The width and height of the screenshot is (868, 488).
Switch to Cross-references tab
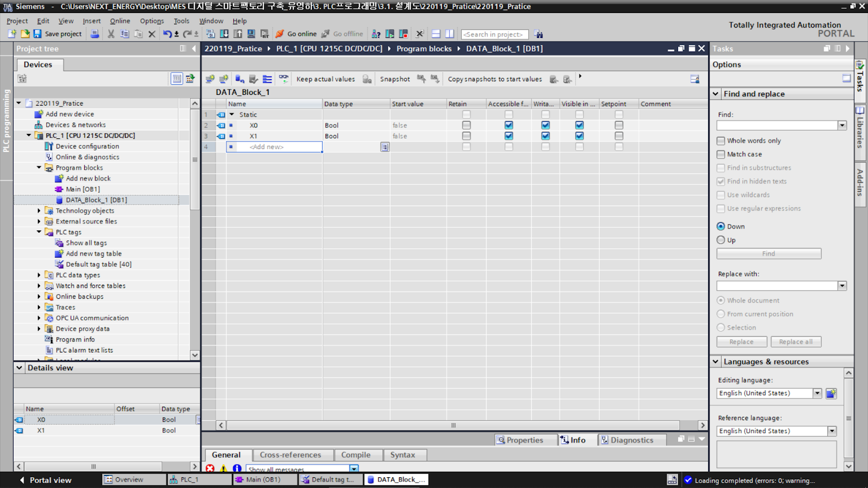pos(290,455)
